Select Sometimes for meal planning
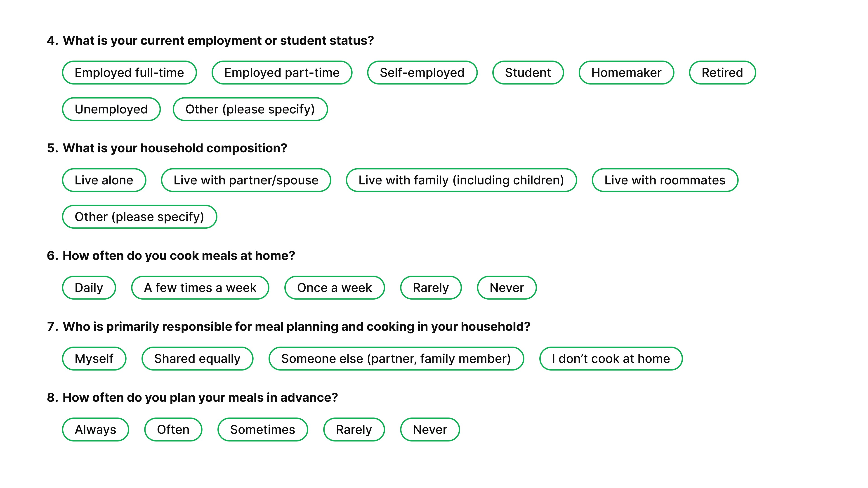This screenshot has width=868, height=488. 262,430
